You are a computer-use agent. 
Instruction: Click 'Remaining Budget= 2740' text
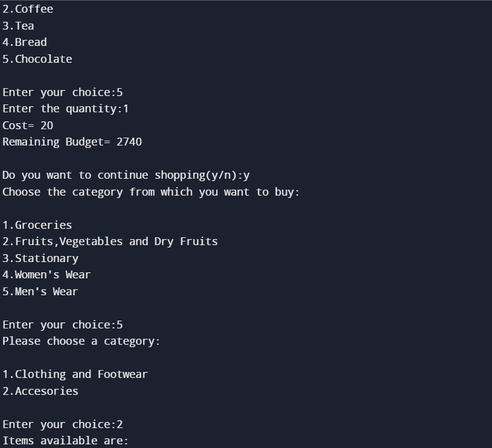(72, 142)
